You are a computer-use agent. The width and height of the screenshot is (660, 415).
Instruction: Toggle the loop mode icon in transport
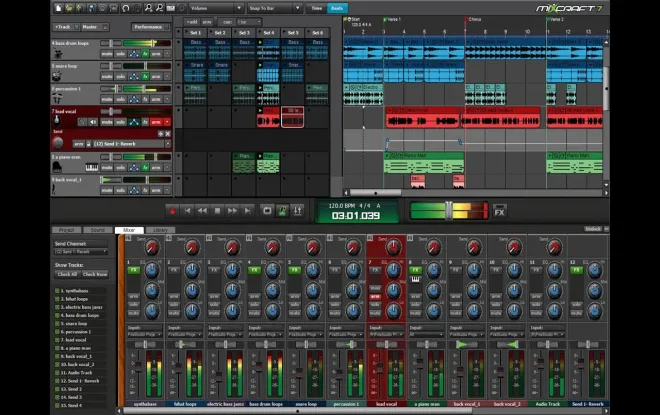coord(267,210)
